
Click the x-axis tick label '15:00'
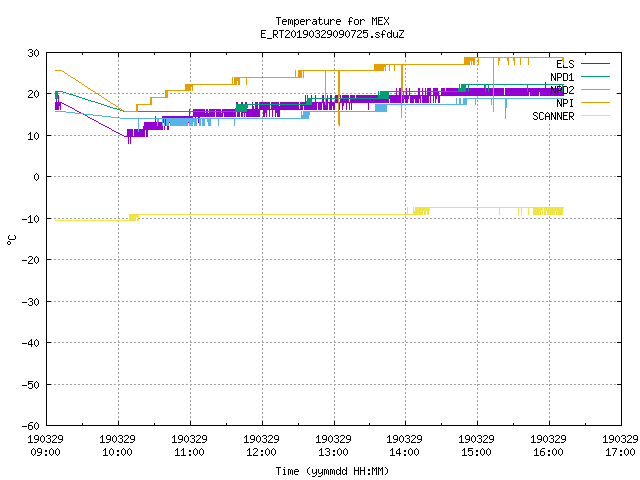(x=476, y=452)
